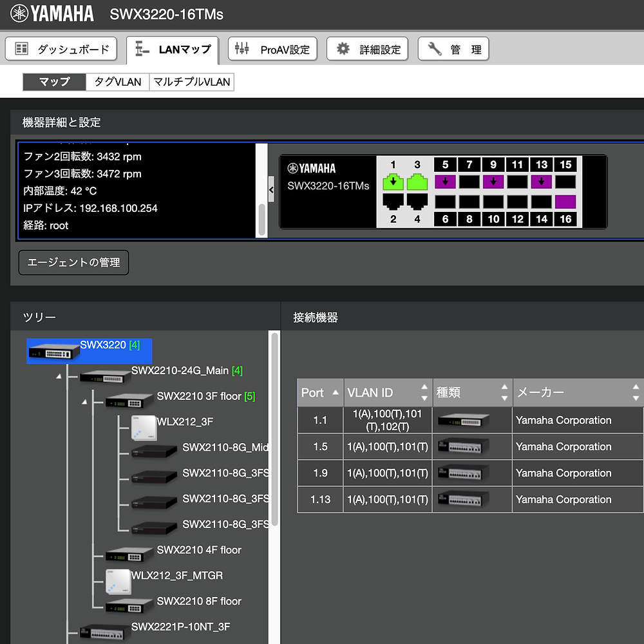Click port 2 black icon on switch diagram
This screenshot has width=644, height=644.
pos(393,202)
